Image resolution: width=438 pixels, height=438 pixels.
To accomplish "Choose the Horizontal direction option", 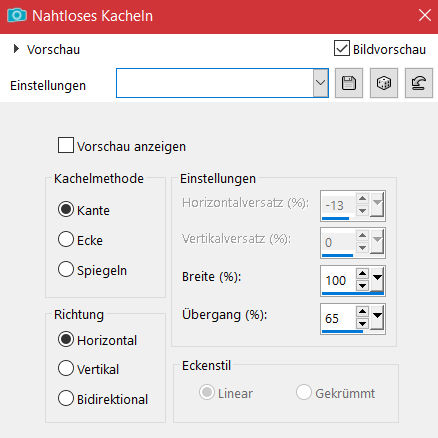I will [x=66, y=339].
